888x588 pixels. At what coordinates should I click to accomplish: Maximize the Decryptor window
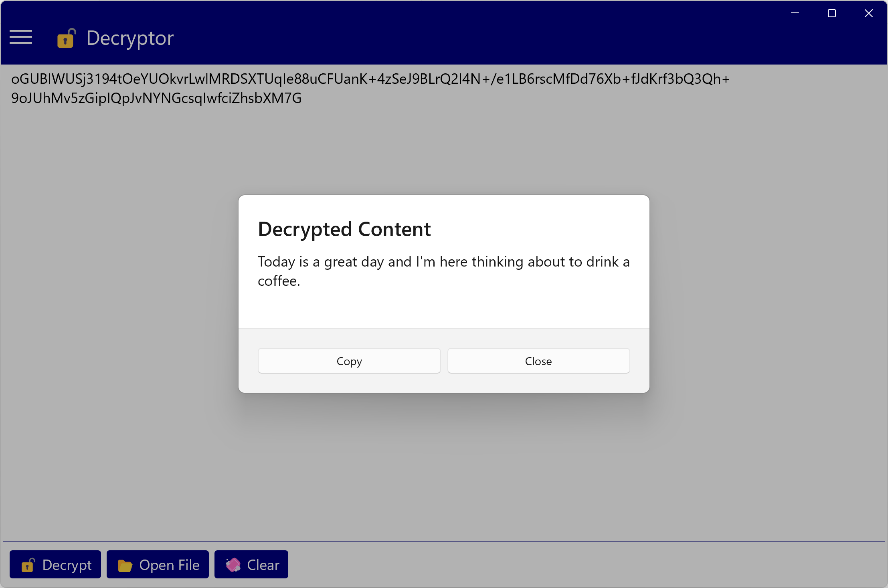click(831, 13)
